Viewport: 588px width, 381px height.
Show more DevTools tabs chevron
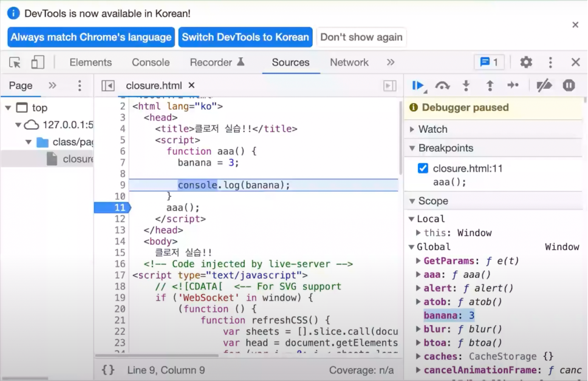(x=391, y=62)
